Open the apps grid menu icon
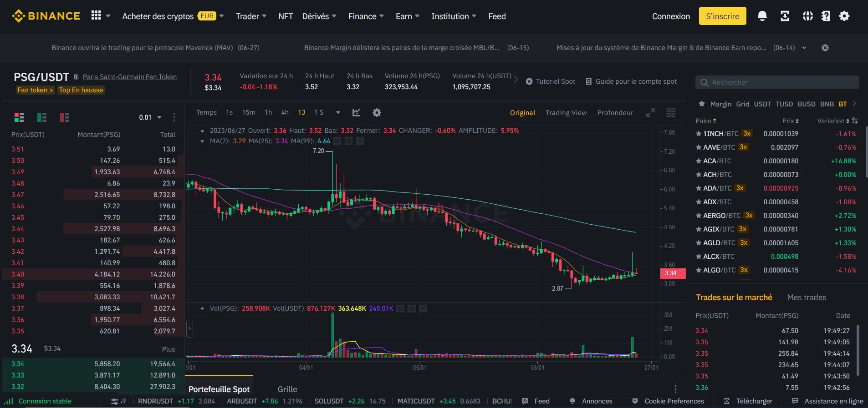This screenshot has width=868, height=408. coord(96,16)
